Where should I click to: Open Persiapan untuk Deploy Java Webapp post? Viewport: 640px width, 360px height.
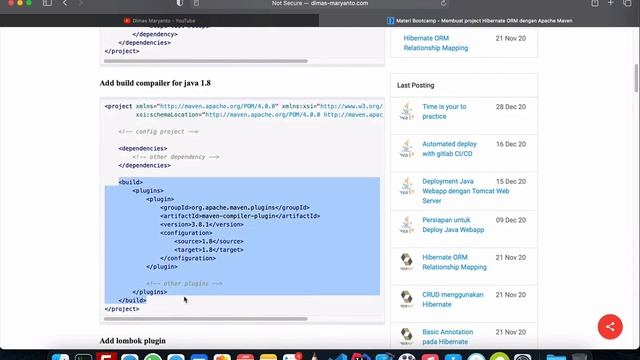click(453, 224)
